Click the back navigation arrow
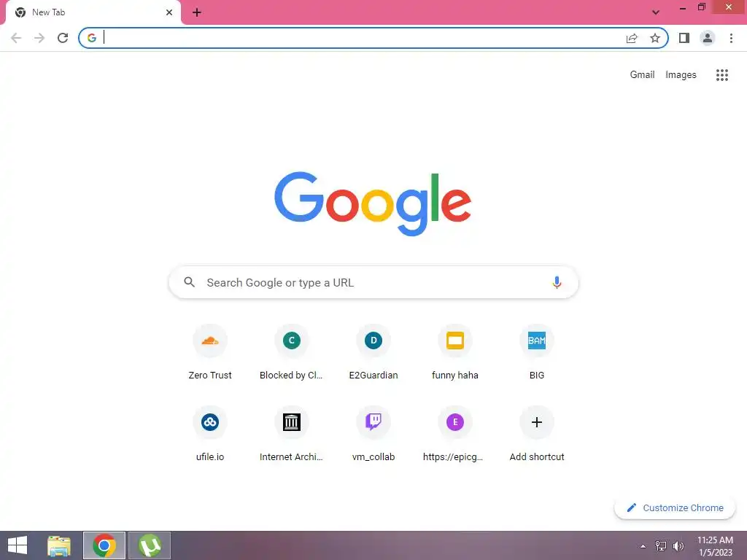The height and width of the screenshot is (560, 747). pos(16,38)
